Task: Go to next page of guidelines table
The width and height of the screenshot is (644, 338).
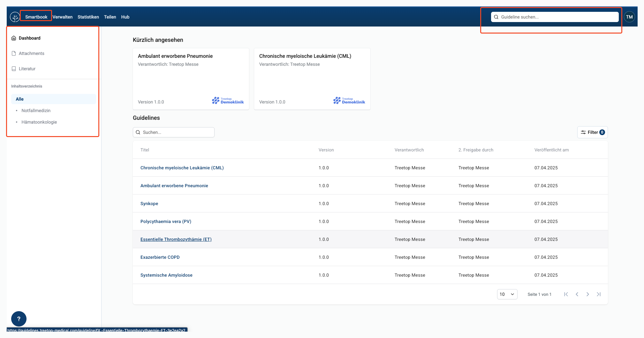Action: (588, 294)
